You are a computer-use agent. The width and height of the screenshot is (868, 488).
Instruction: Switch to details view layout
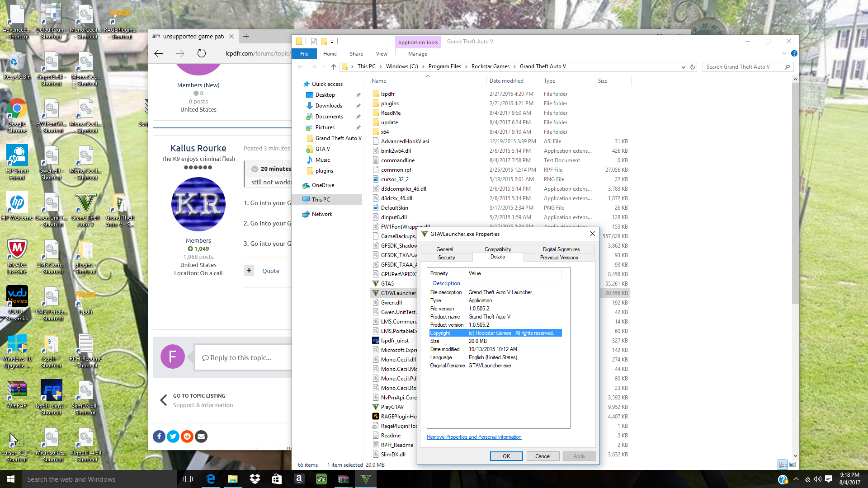(x=783, y=465)
